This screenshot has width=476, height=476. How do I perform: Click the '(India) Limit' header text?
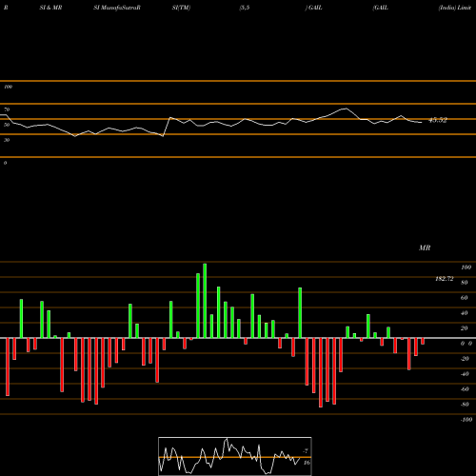(455, 8)
